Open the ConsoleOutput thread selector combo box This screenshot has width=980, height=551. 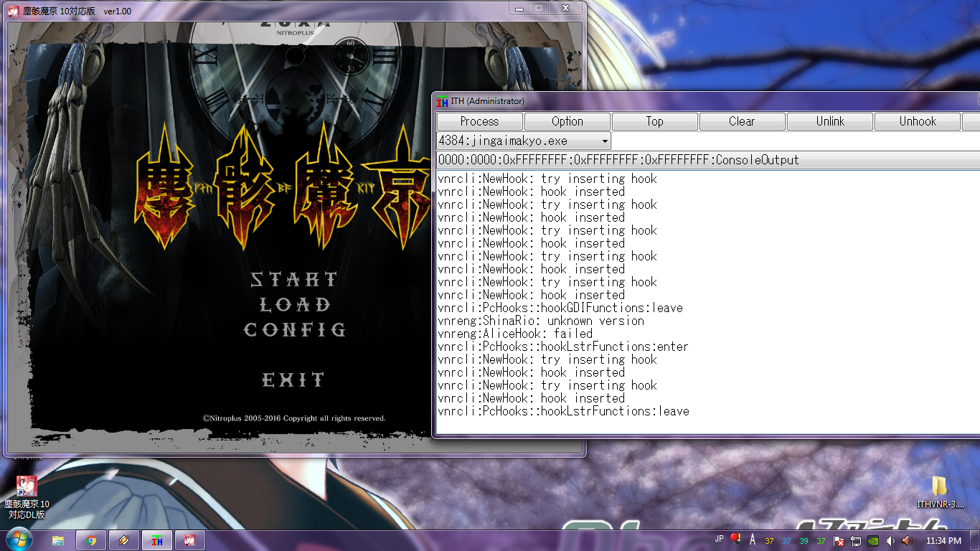708,160
